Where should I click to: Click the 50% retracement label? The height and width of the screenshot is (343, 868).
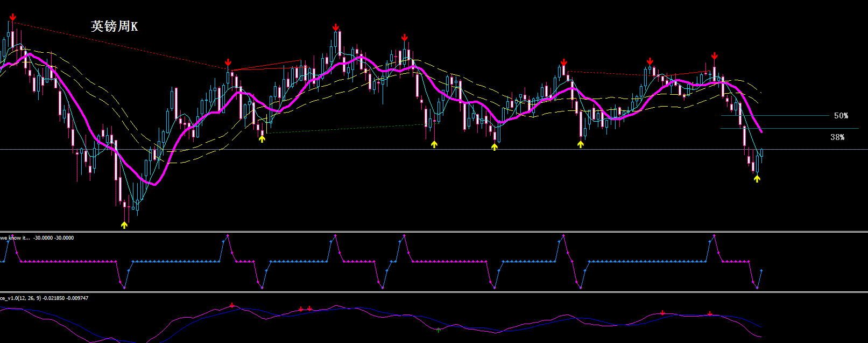(841, 116)
